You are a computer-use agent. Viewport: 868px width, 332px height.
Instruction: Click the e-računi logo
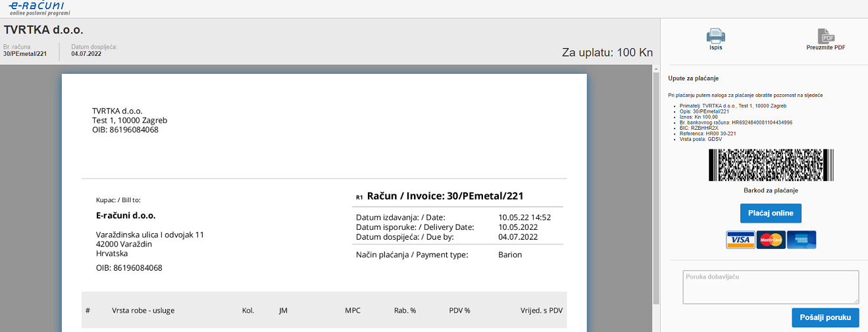point(39,9)
